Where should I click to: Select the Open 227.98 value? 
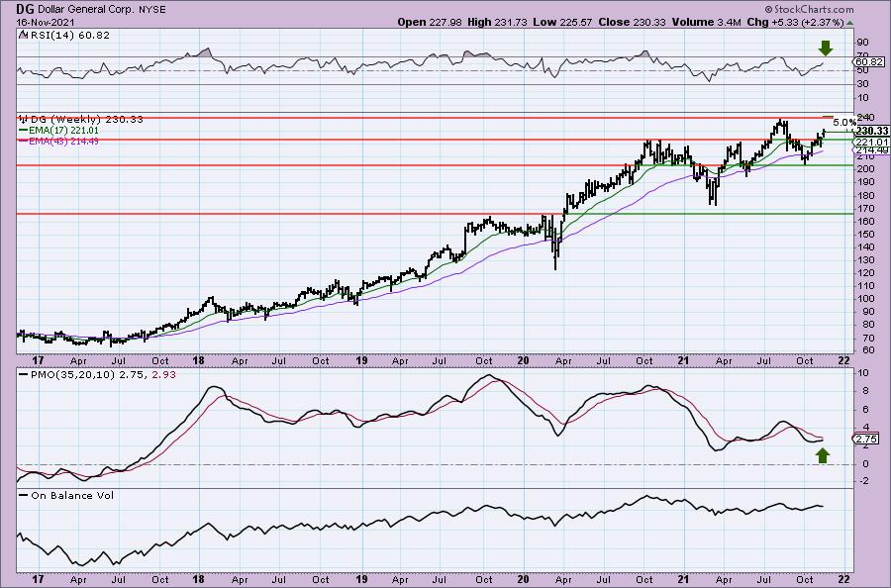pos(431,22)
